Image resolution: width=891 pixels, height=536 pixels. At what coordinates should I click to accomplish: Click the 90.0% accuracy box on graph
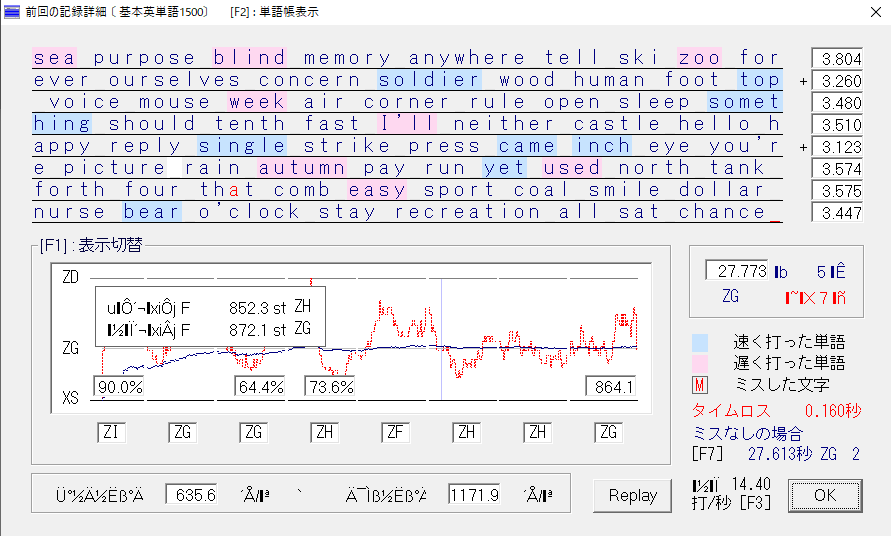[x=119, y=387]
